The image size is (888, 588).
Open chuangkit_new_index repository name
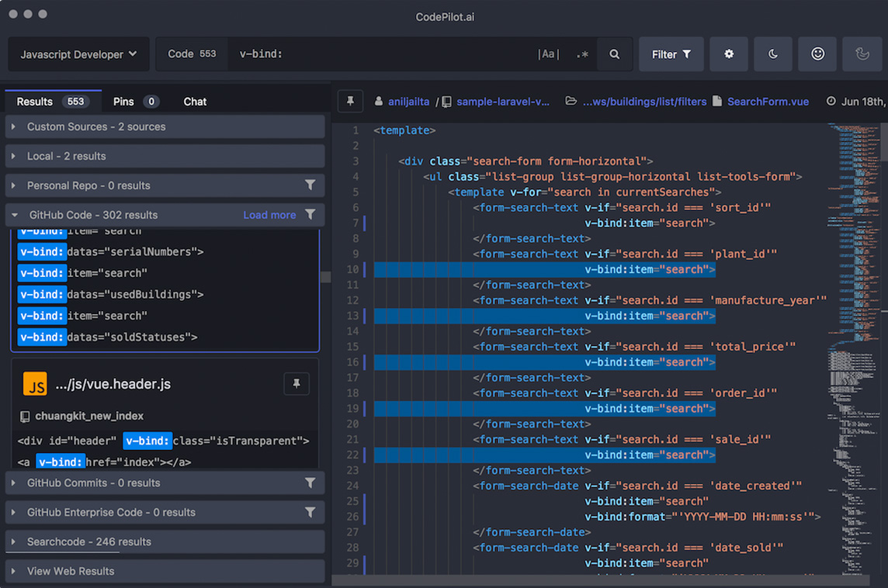(x=89, y=416)
